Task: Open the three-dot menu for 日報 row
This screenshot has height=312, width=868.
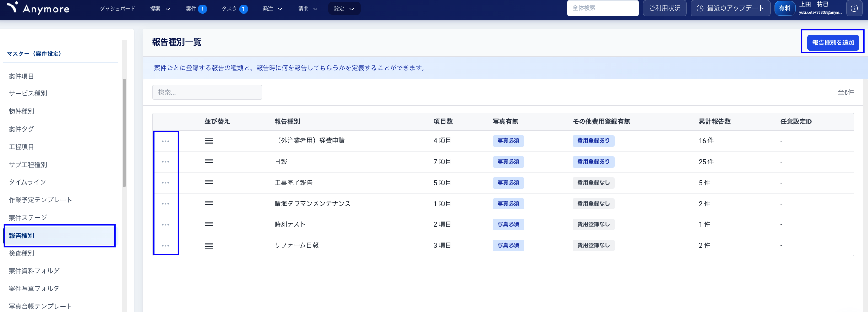Action: point(166,162)
